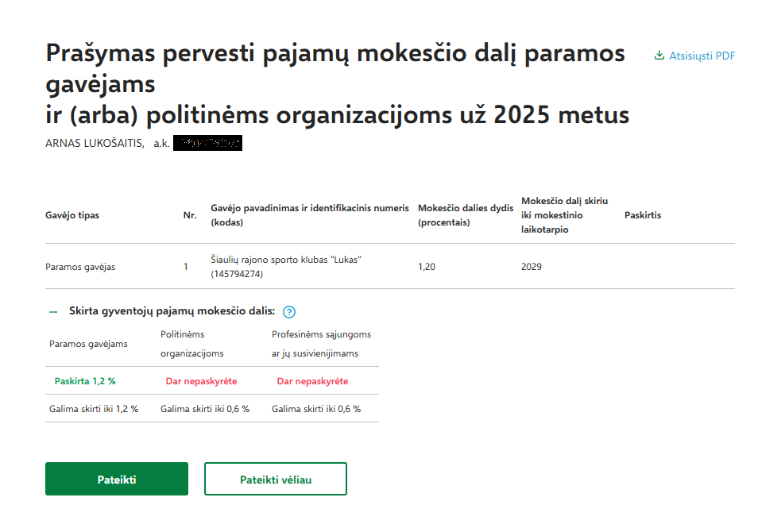
Task: Click Dar nepaskyrėte under Politinėms organizacijoms
Action: pos(201,381)
